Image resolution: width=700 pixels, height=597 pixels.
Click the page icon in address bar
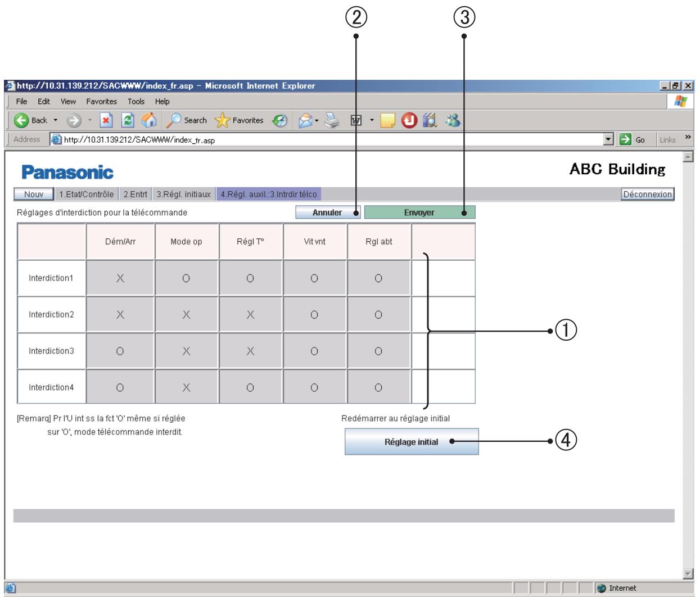point(56,140)
